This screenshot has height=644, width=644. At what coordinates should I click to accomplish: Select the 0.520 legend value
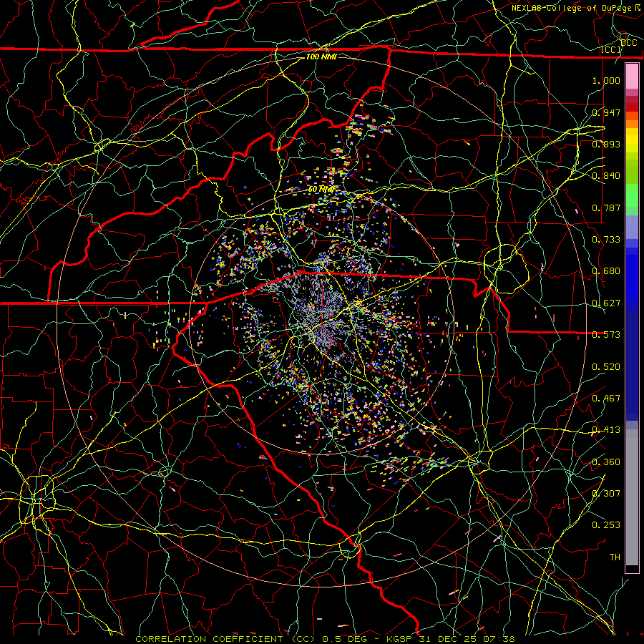[606, 367]
